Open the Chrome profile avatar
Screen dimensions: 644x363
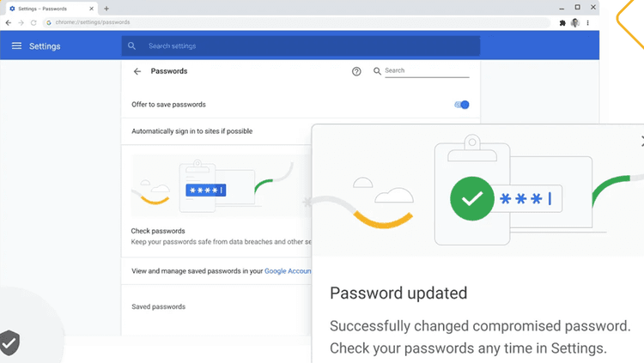575,23
